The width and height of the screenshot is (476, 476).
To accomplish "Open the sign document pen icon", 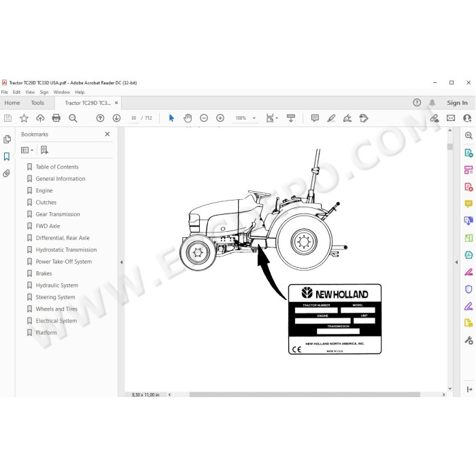I will [x=347, y=118].
